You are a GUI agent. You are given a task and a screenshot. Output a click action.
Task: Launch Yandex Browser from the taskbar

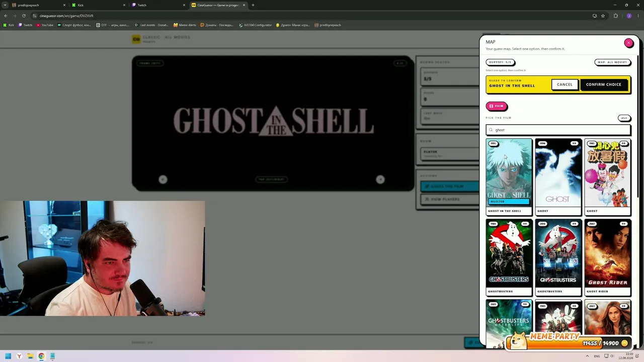19,356
